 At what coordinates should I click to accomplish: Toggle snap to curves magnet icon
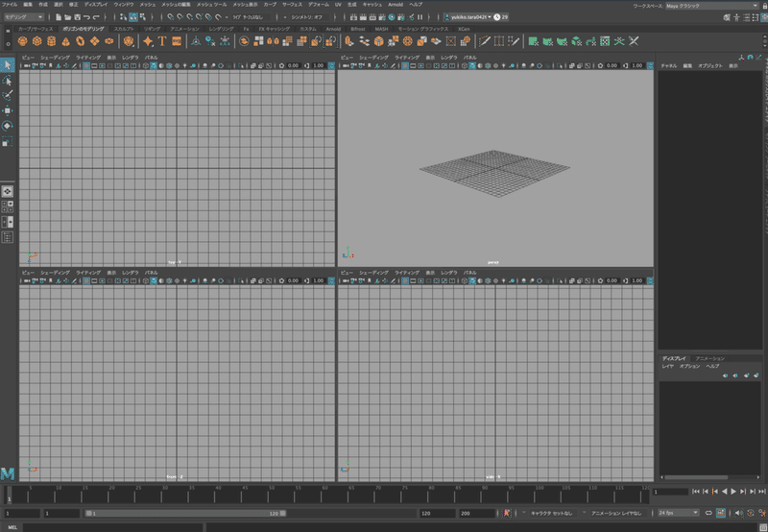point(180,17)
